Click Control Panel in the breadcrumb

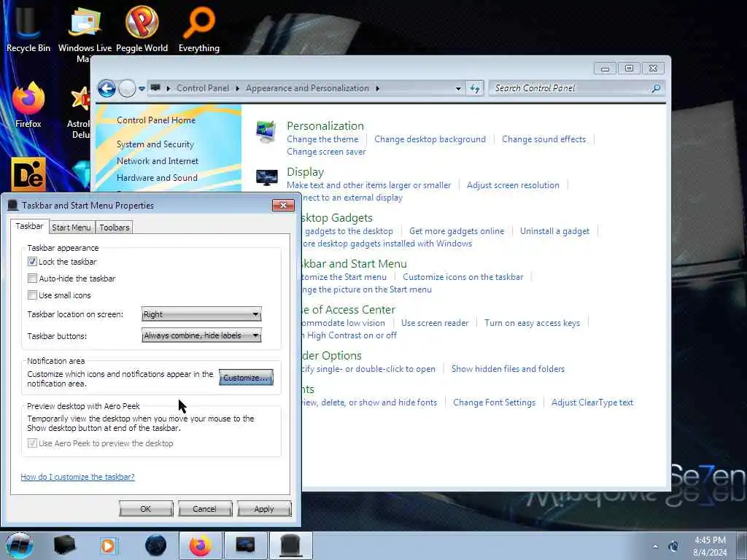[x=203, y=88]
